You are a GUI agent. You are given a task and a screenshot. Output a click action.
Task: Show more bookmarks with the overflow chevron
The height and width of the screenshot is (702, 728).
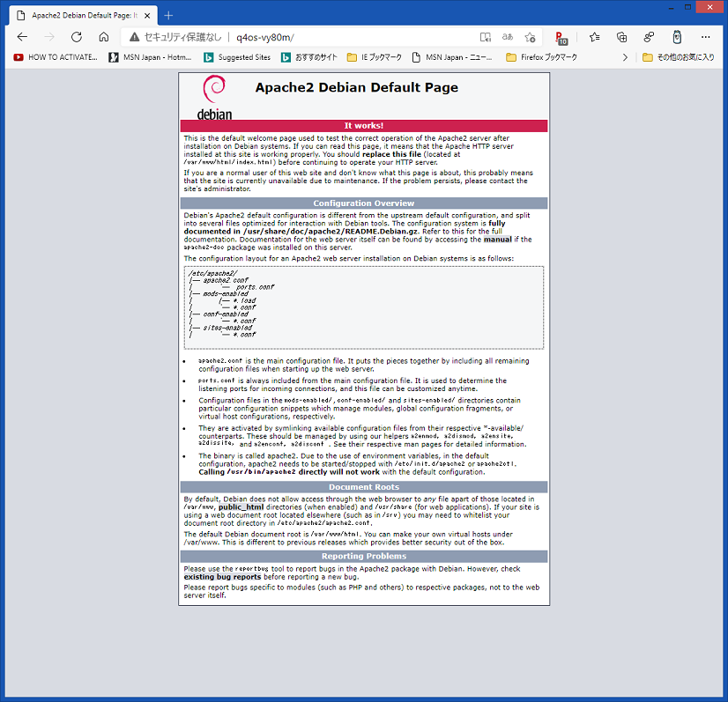(625, 57)
